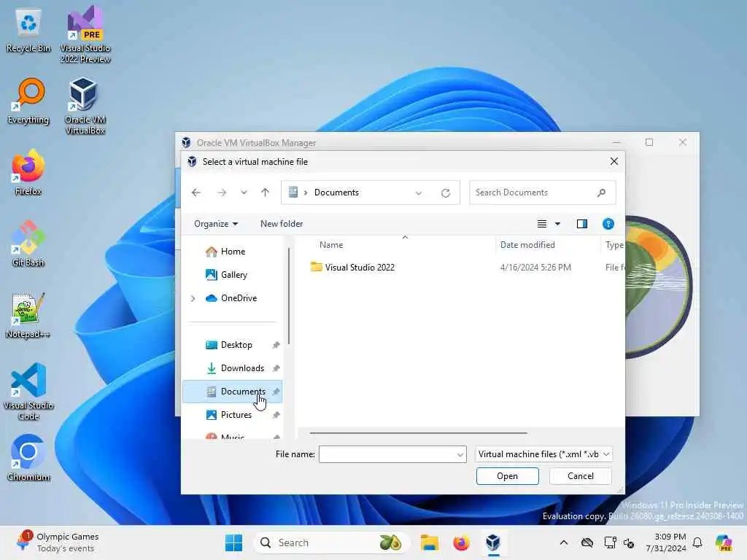This screenshot has height=560, width=747.
Task: Click the File name input box
Action: click(x=387, y=454)
